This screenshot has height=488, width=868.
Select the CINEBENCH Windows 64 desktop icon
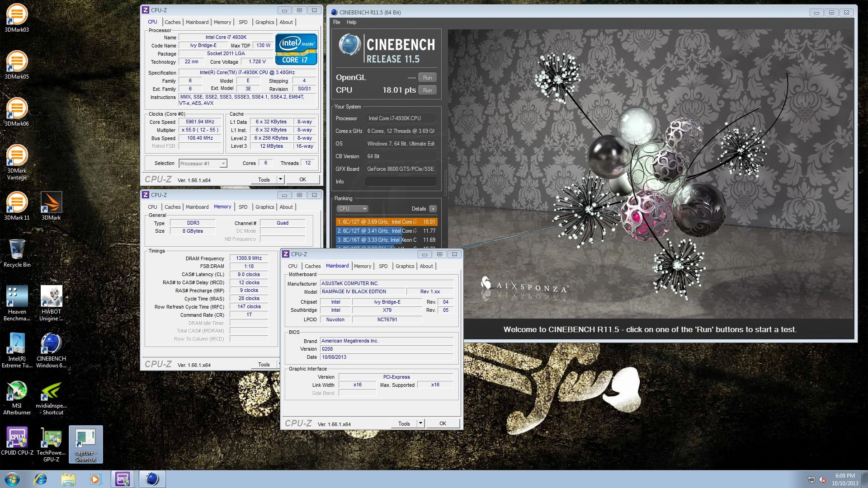point(51,350)
